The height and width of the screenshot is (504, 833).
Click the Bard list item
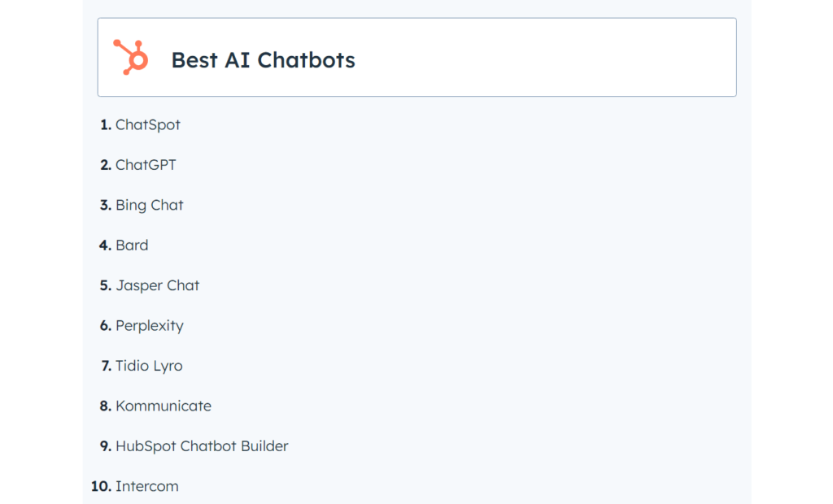coord(132,245)
